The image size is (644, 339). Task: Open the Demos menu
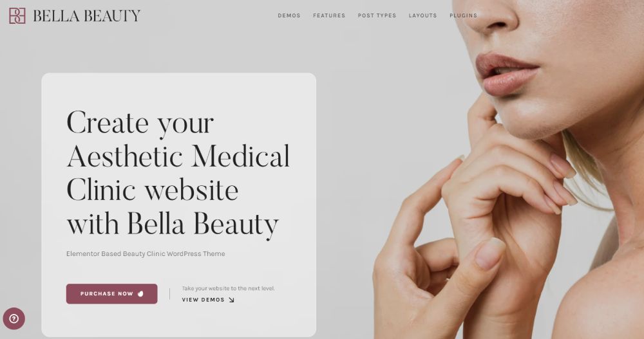(289, 15)
